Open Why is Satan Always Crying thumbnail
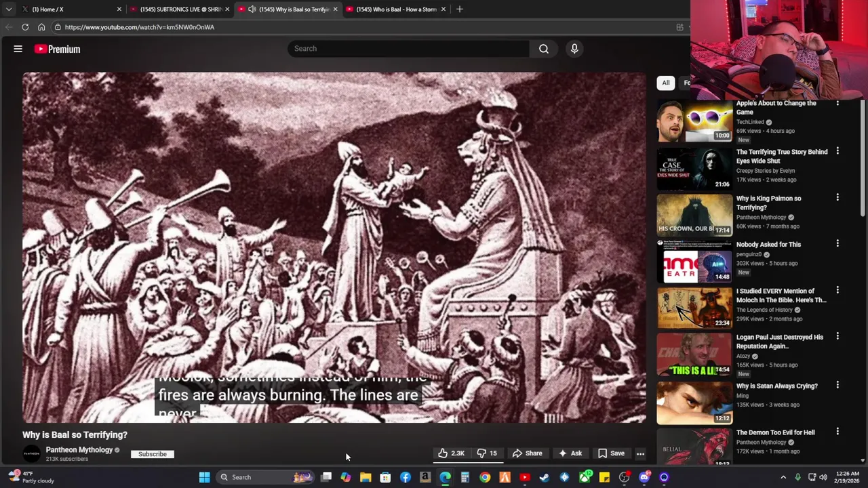The height and width of the screenshot is (488, 868). [x=694, y=403]
